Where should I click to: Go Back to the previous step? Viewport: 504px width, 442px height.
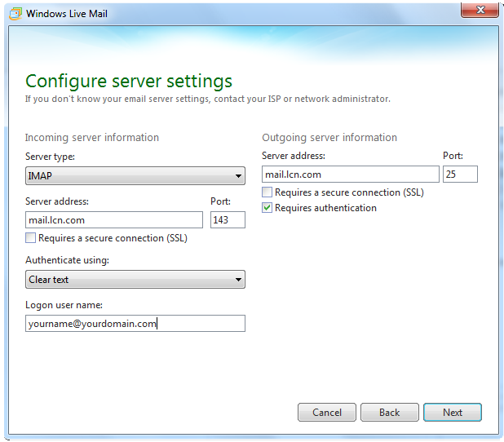tap(390, 412)
